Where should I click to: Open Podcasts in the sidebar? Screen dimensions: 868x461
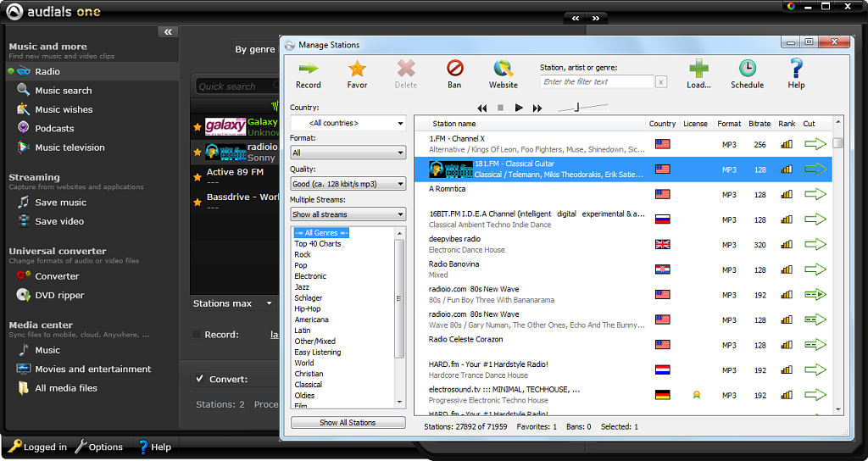point(54,129)
